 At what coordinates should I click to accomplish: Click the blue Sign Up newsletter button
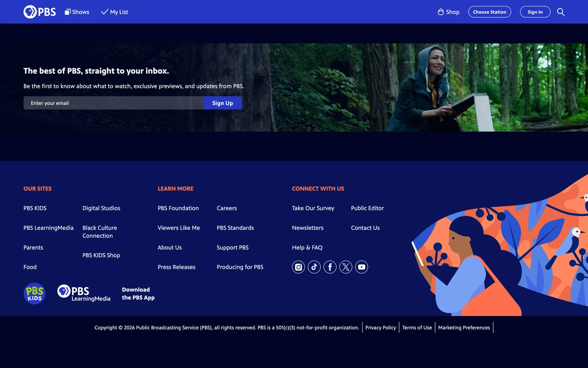223,103
